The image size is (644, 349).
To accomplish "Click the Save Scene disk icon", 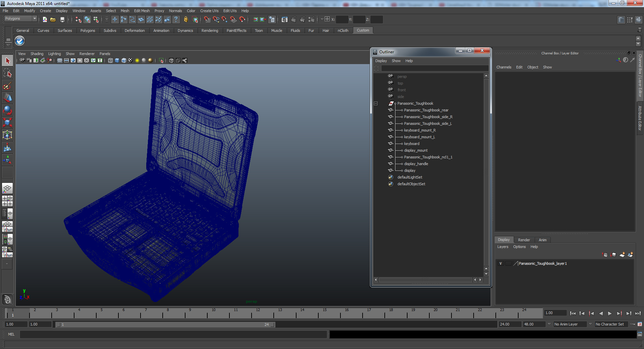I will tap(62, 19).
